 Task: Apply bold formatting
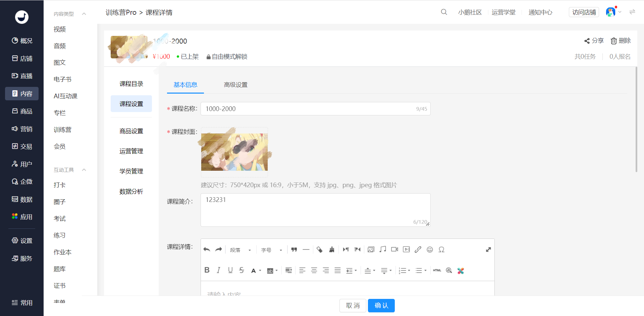pos(207,270)
